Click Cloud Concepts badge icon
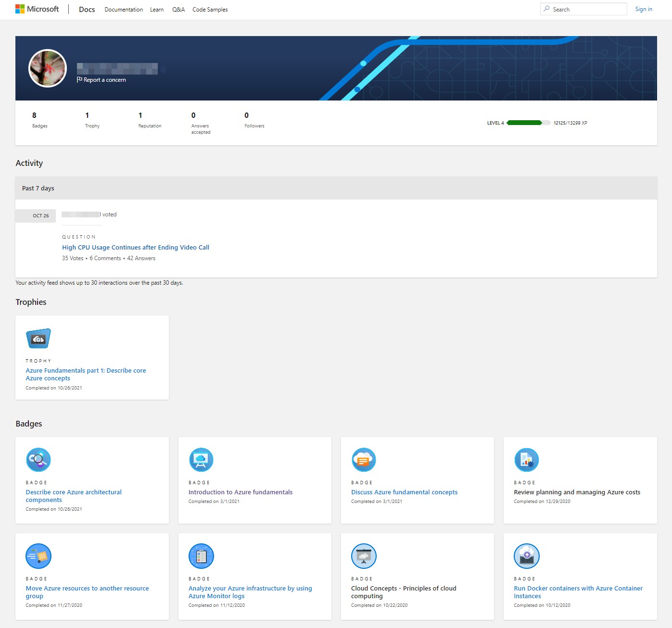 click(364, 556)
